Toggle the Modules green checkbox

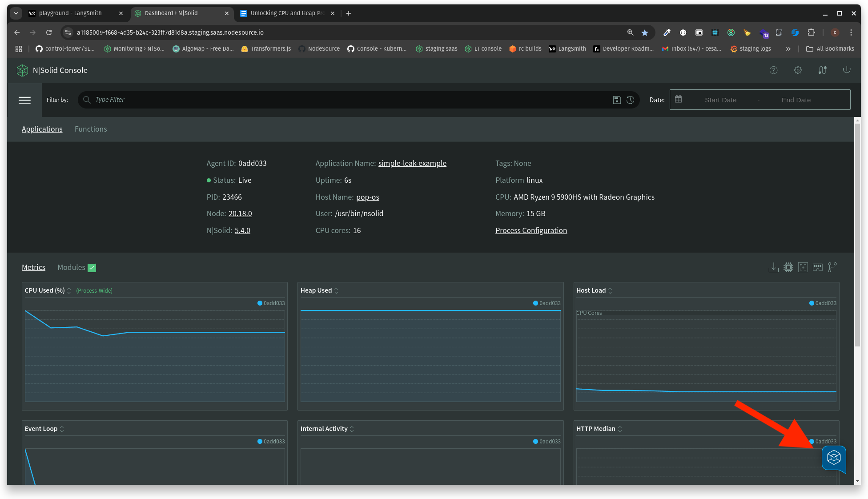[92, 268]
